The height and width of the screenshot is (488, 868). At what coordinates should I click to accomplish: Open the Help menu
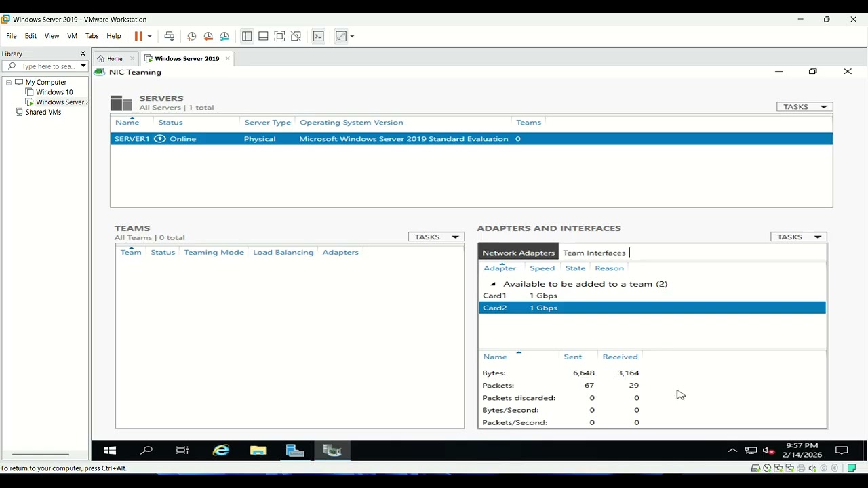click(x=114, y=36)
